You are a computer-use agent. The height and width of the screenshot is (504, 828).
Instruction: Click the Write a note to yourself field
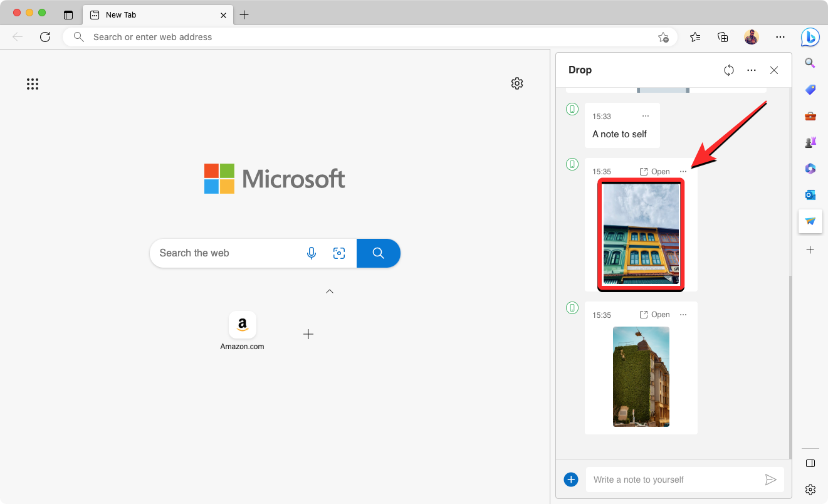coord(674,480)
